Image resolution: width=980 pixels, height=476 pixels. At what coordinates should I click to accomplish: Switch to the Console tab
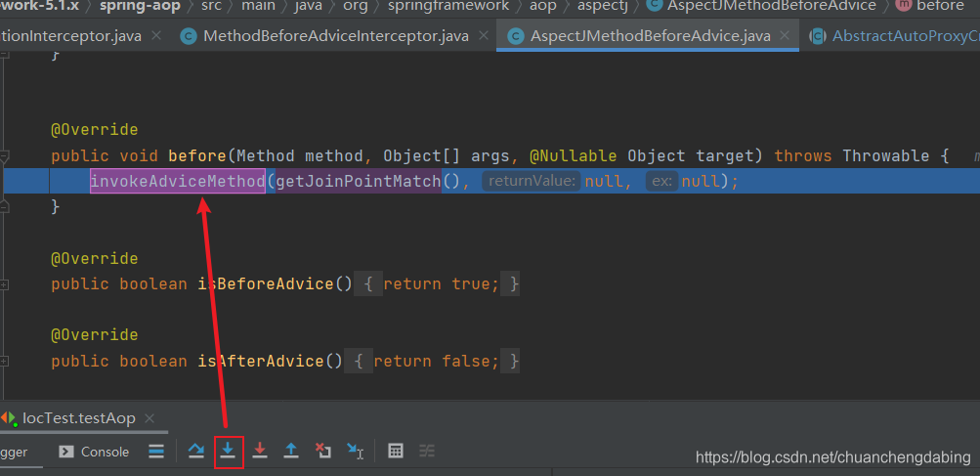[94, 452]
